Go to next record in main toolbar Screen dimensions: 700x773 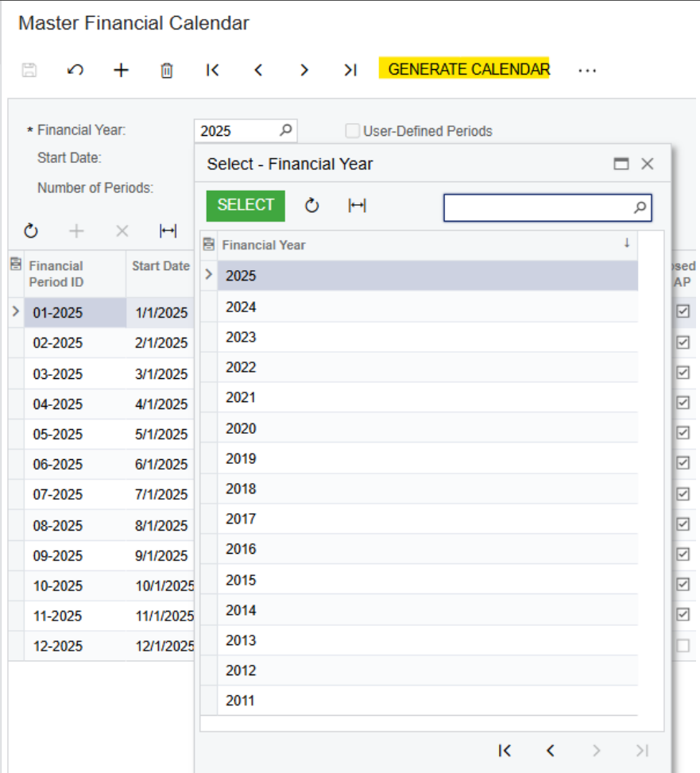tap(304, 70)
